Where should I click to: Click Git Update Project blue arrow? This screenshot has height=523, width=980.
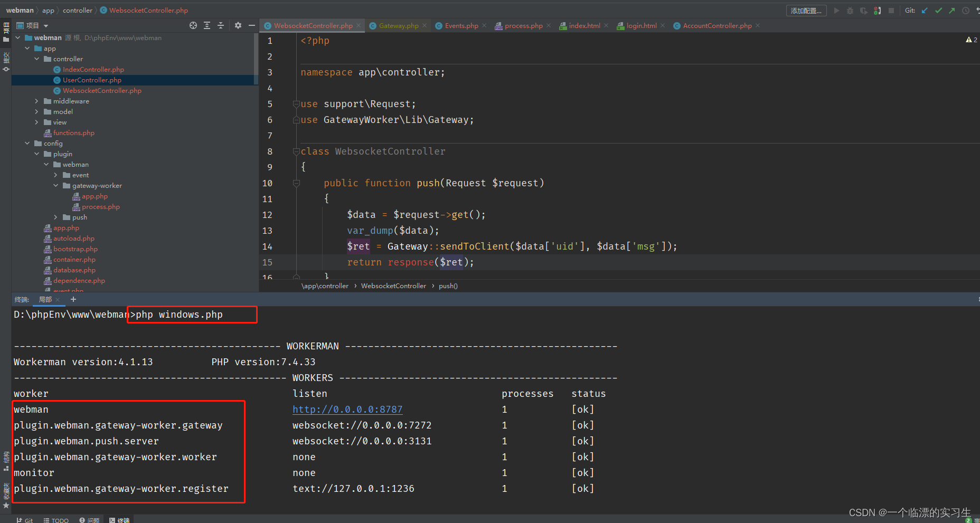pyautogui.click(x=925, y=11)
